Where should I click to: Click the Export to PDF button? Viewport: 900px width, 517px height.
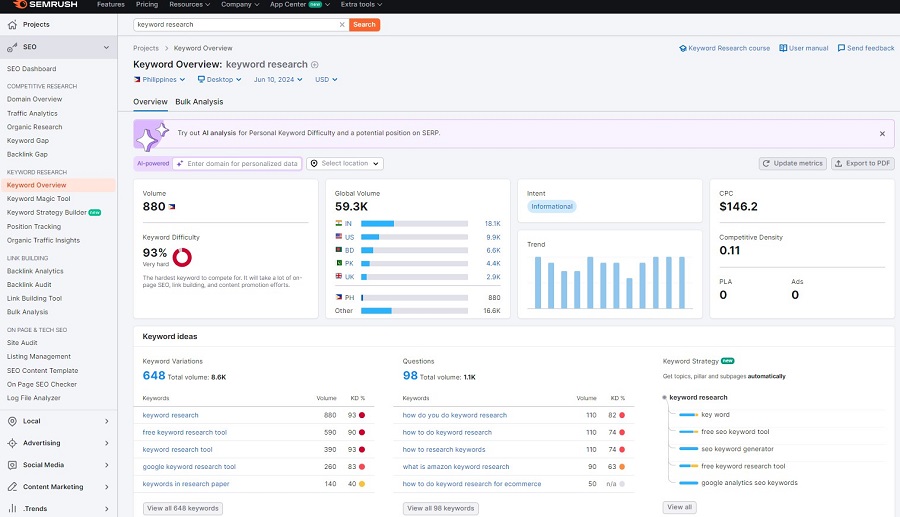point(863,164)
